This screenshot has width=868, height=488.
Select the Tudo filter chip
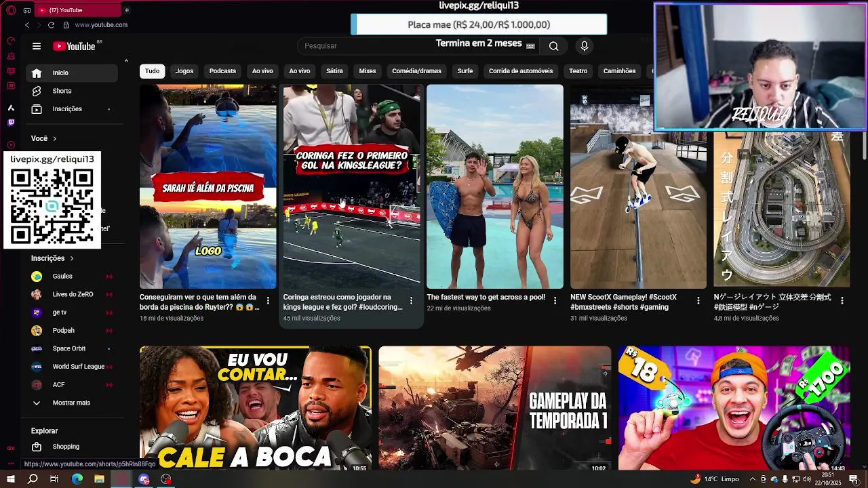(x=152, y=71)
